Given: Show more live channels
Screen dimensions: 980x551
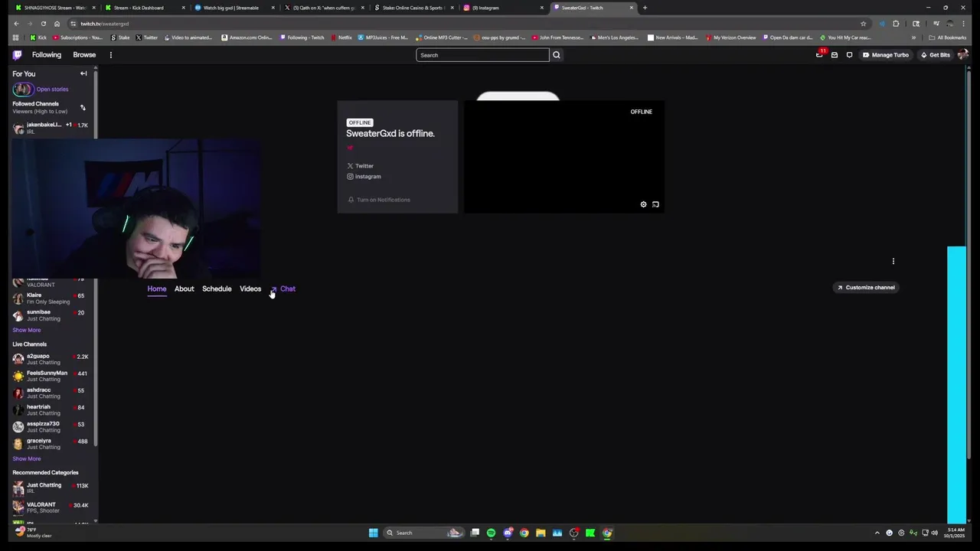Looking at the screenshot, I should (26, 459).
